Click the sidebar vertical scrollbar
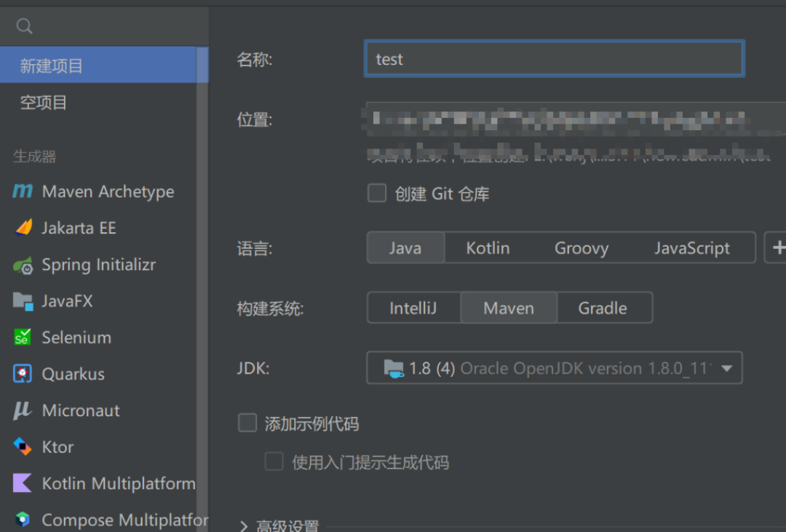 [202, 289]
